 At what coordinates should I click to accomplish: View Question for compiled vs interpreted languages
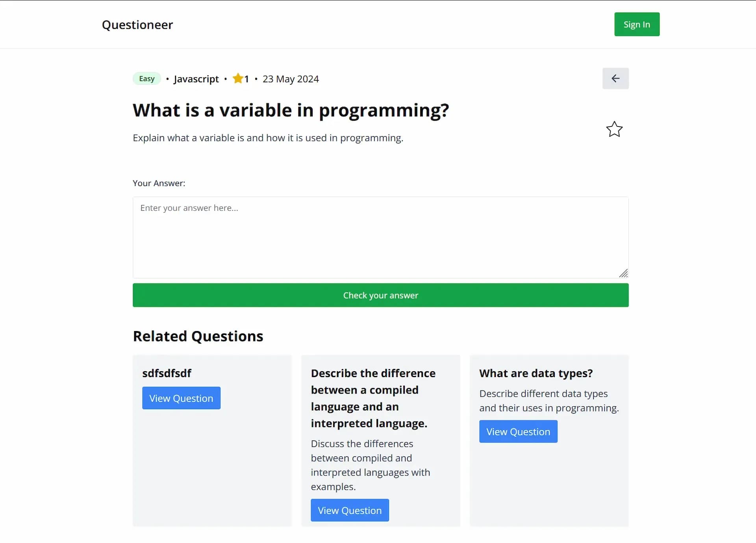point(350,510)
